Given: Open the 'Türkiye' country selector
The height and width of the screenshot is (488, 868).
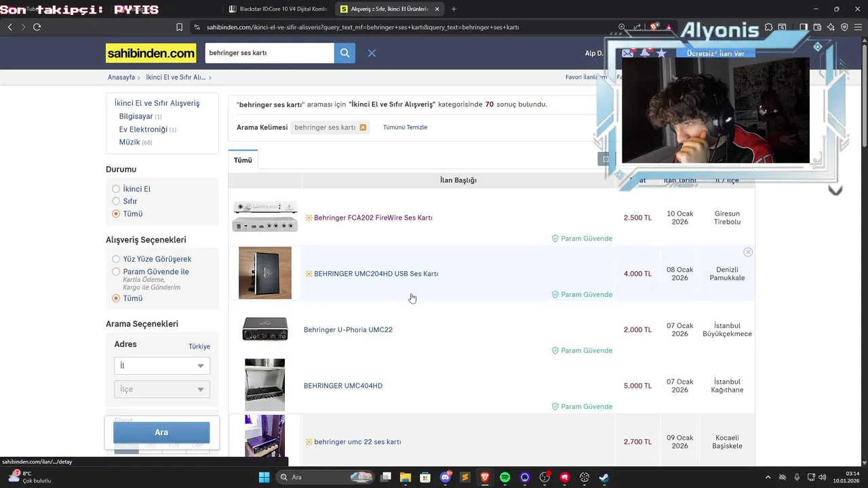Looking at the screenshot, I should coord(199,346).
